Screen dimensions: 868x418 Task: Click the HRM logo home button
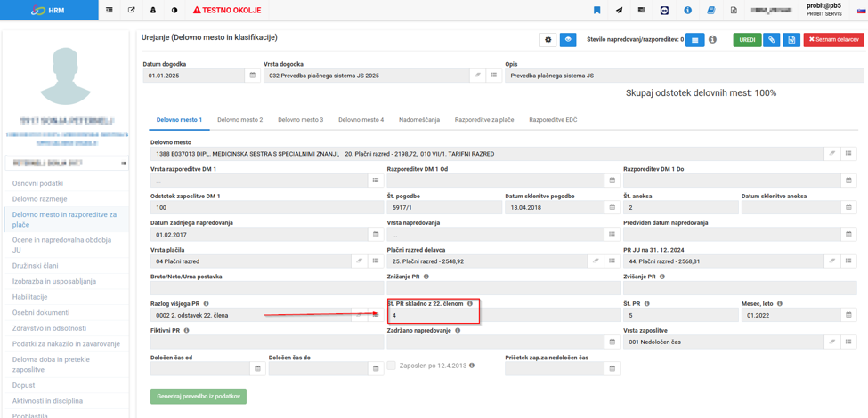click(x=49, y=10)
